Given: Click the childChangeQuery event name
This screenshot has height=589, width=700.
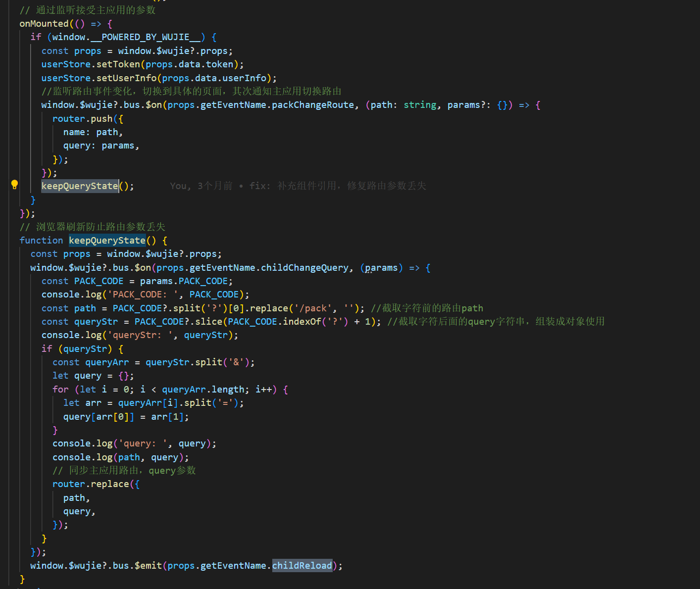Looking at the screenshot, I should point(304,267).
